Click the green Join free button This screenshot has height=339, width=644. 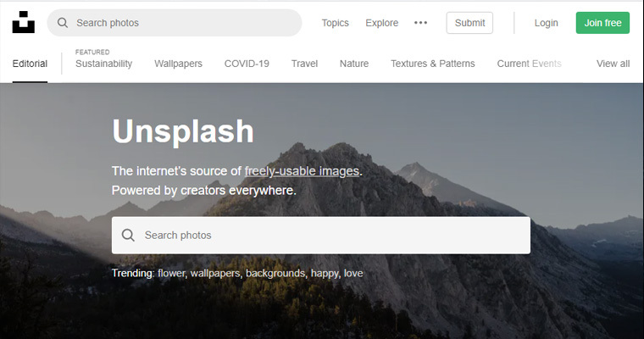coord(602,23)
